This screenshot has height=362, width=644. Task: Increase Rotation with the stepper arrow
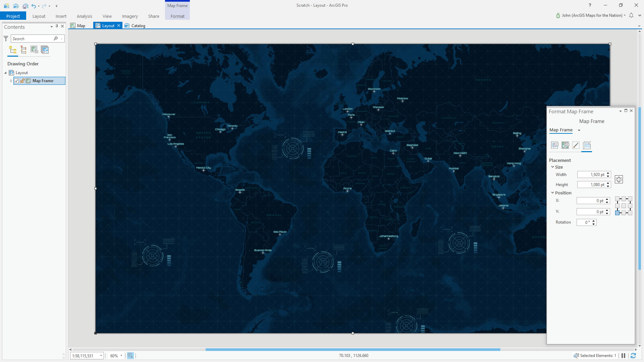(x=593, y=221)
